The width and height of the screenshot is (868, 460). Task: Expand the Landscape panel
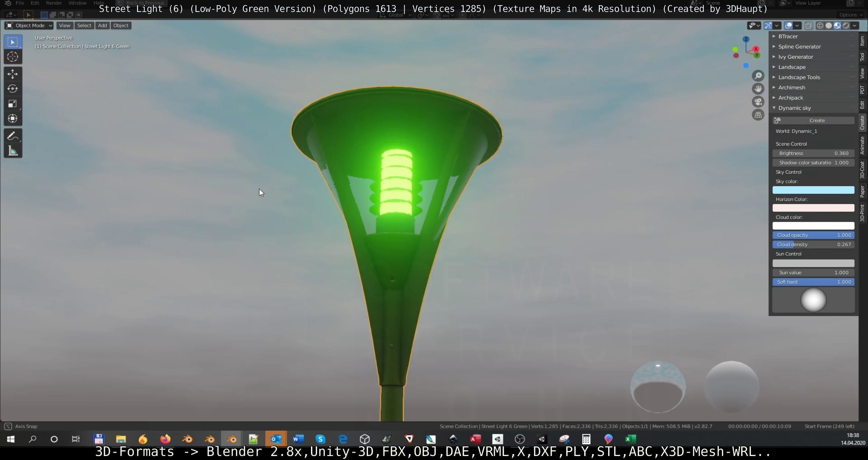coord(814,67)
